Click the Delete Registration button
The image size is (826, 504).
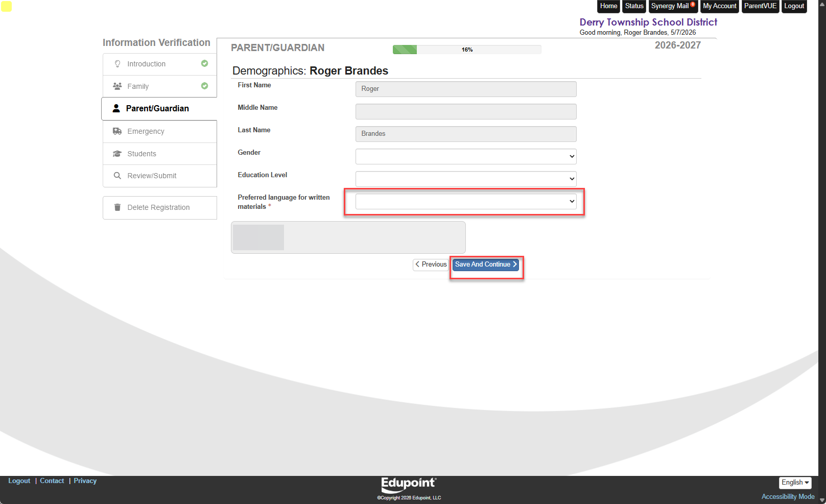(x=160, y=207)
